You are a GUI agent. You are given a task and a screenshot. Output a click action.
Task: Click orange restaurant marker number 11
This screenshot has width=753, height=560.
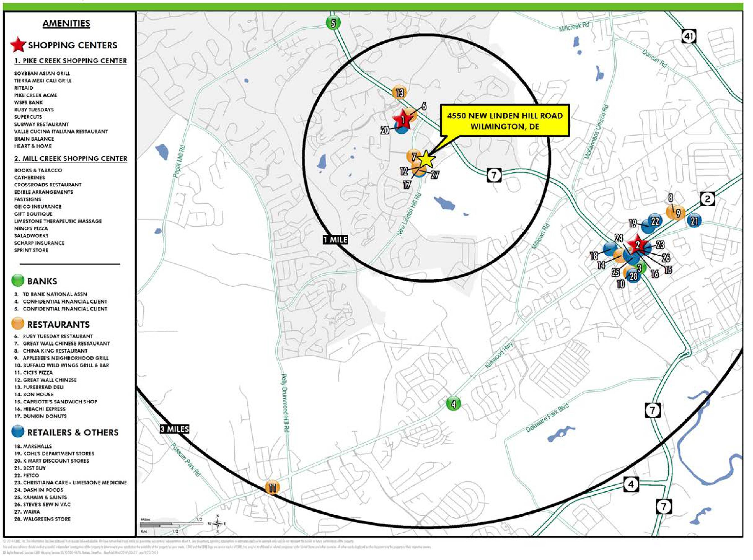[x=272, y=488]
